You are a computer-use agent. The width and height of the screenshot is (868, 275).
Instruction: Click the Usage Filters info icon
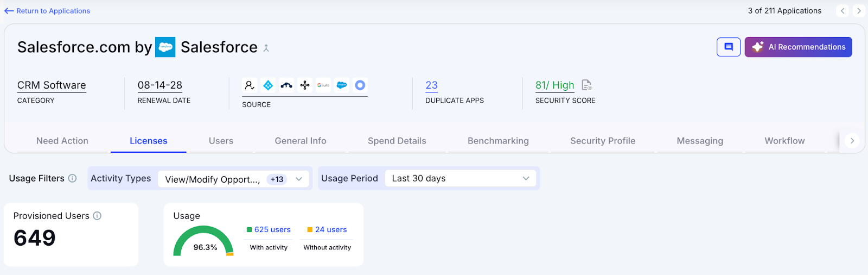click(x=72, y=178)
